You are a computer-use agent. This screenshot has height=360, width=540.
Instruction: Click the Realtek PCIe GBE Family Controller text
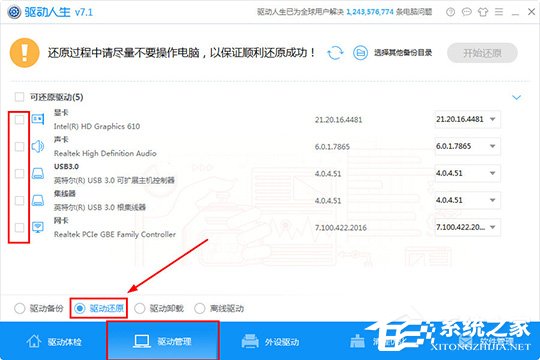(115, 234)
